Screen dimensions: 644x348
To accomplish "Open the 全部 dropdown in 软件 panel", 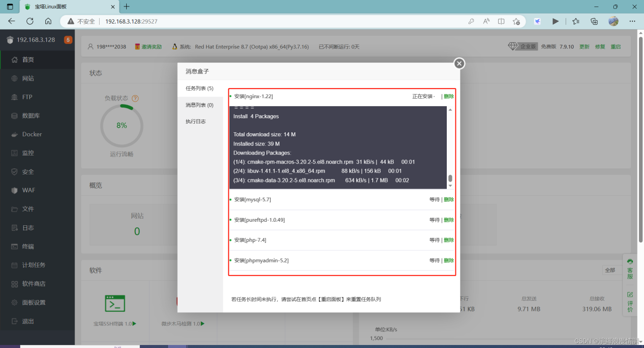I will pos(612,271).
